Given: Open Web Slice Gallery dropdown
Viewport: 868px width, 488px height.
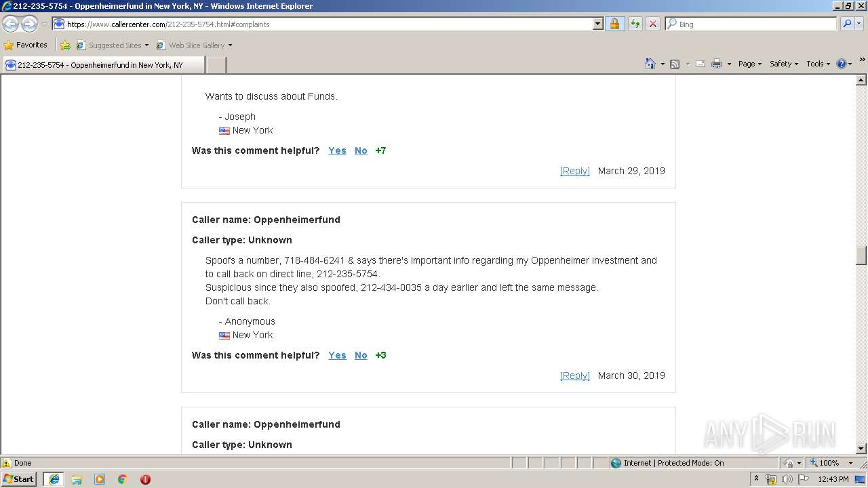Looking at the screenshot, I should [194, 45].
